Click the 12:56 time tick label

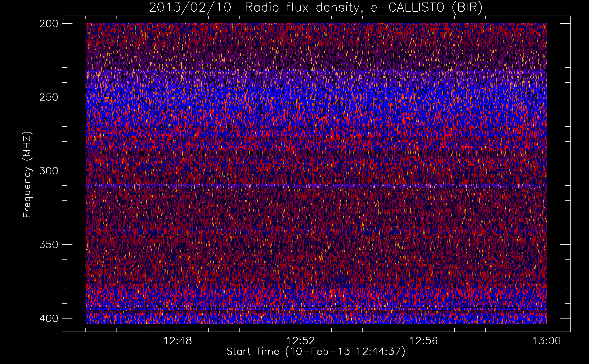424,341
